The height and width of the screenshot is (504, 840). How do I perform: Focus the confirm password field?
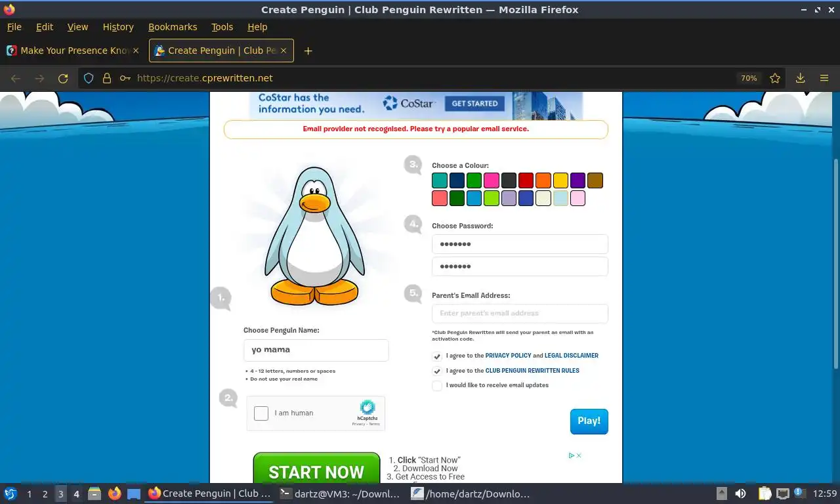pyautogui.click(x=520, y=266)
